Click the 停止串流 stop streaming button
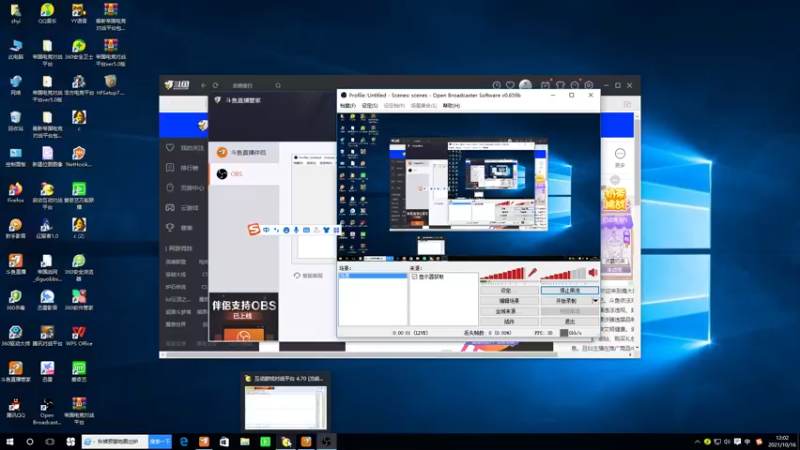Image resolution: width=800 pixels, height=450 pixels. [x=569, y=290]
